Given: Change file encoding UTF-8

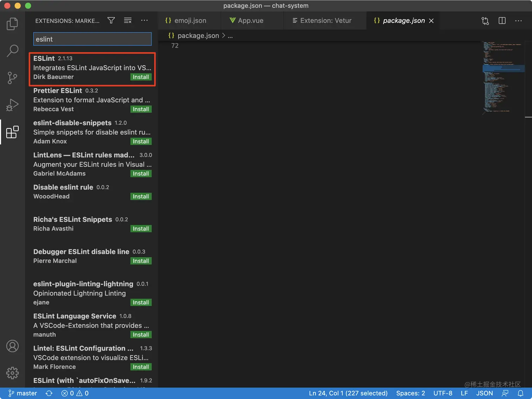Looking at the screenshot, I should pos(443,393).
